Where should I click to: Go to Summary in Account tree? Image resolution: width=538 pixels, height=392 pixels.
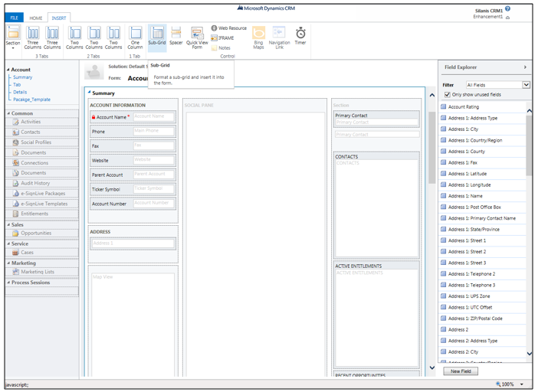[23, 77]
